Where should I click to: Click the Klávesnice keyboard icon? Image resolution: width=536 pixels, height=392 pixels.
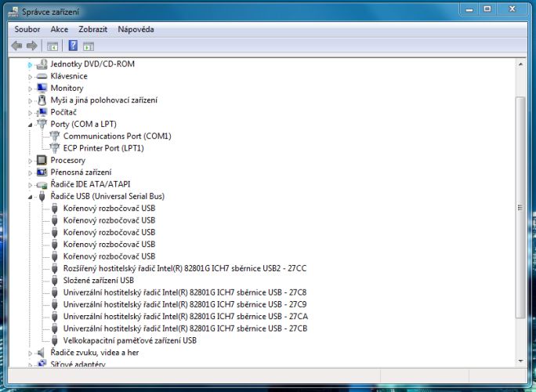(x=42, y=76)
